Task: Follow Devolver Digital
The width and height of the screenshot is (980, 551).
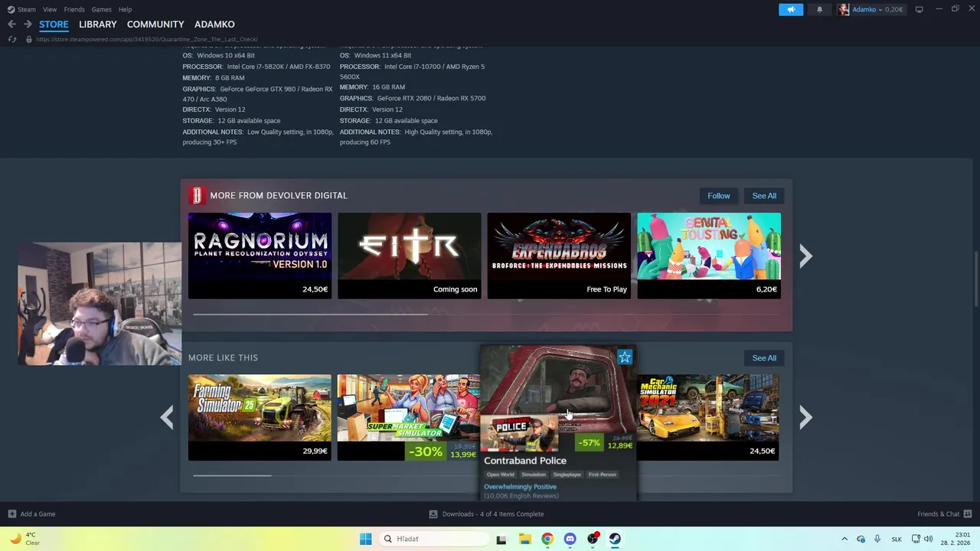Action: click(x=719, y=196)
